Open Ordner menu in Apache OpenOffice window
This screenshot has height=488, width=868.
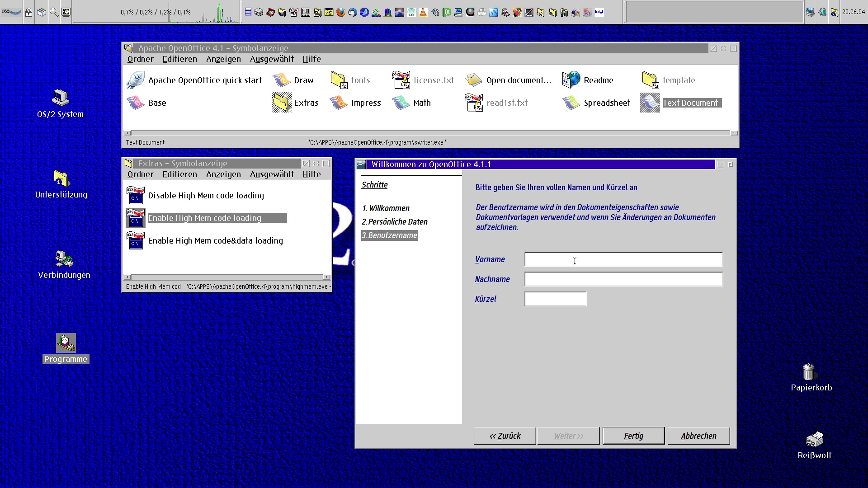(x=140, y=59)
